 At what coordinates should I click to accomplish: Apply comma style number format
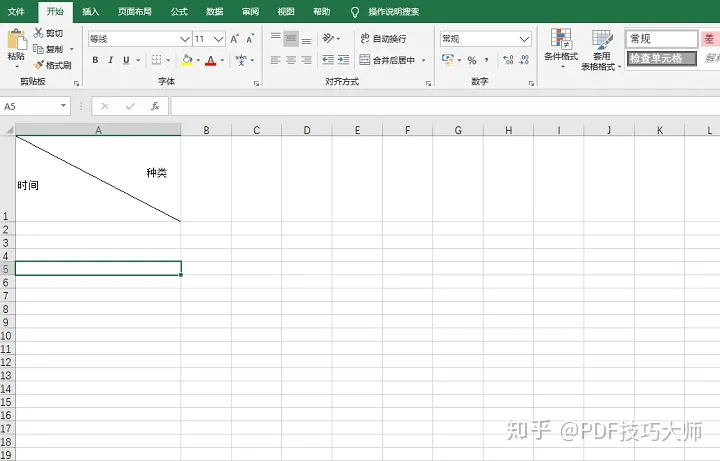pos(486,60)
